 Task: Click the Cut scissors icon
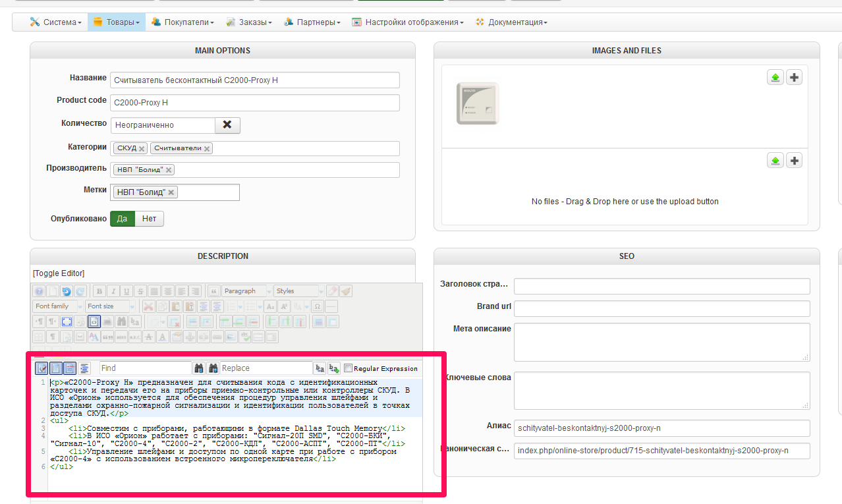click(x=149, y=306)
